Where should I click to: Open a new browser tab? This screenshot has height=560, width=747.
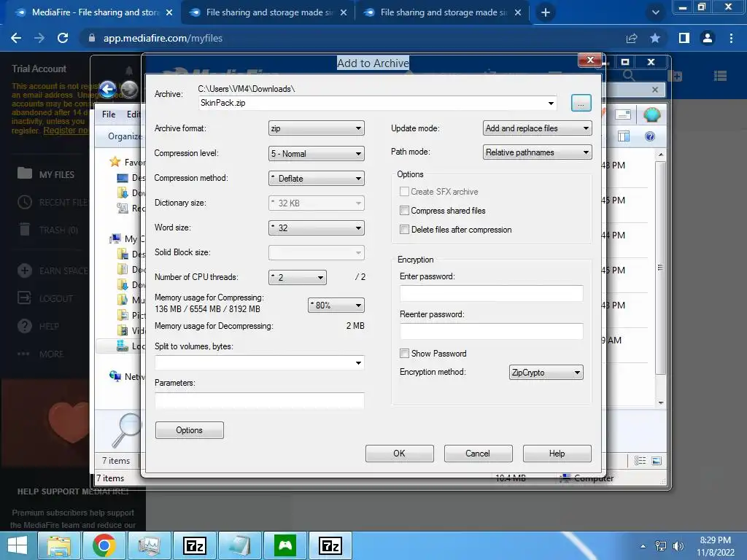pos(546,13)
